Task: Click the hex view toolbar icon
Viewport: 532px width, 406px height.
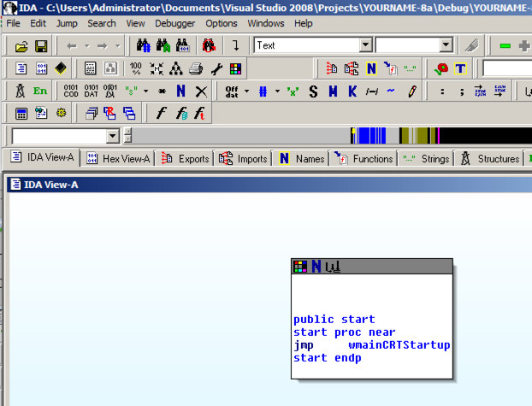Action: pos(41,68)
